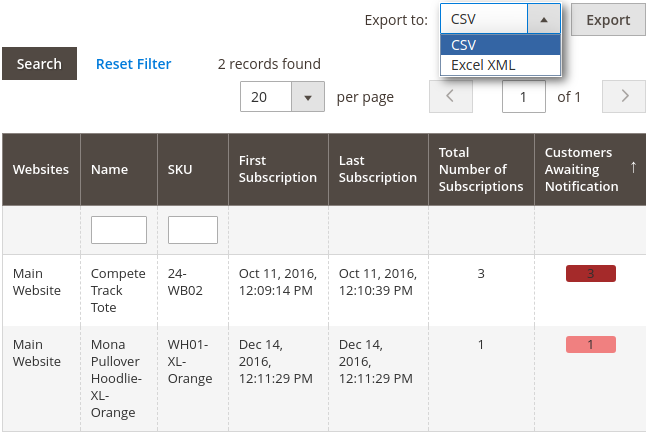Open the Mona Pullover Hoodlie-XL-Orange row

(x=118, y=378)
